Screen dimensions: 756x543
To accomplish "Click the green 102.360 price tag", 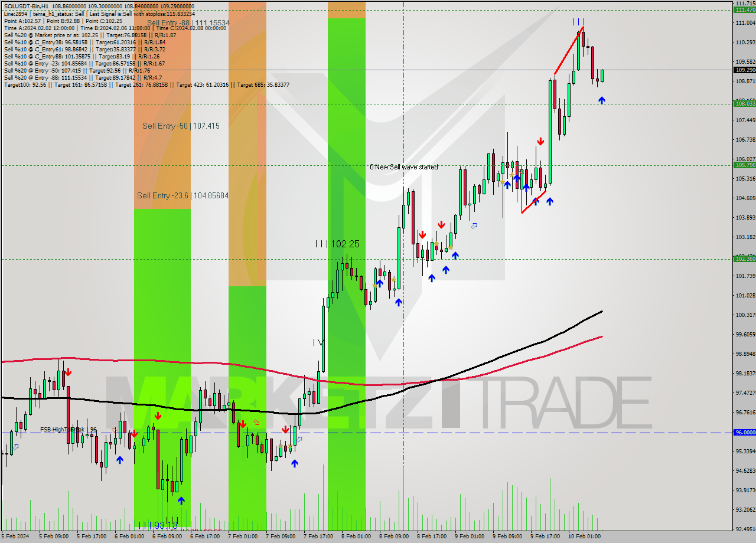I will (744, 259).
